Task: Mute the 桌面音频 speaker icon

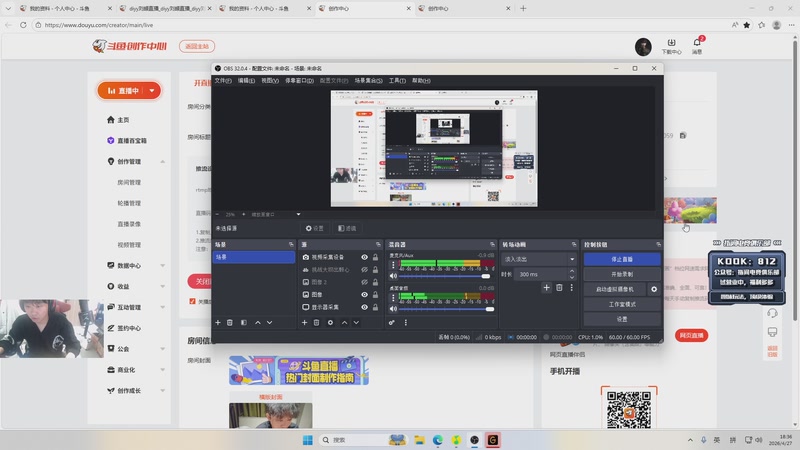Action: tap(393, 309)
